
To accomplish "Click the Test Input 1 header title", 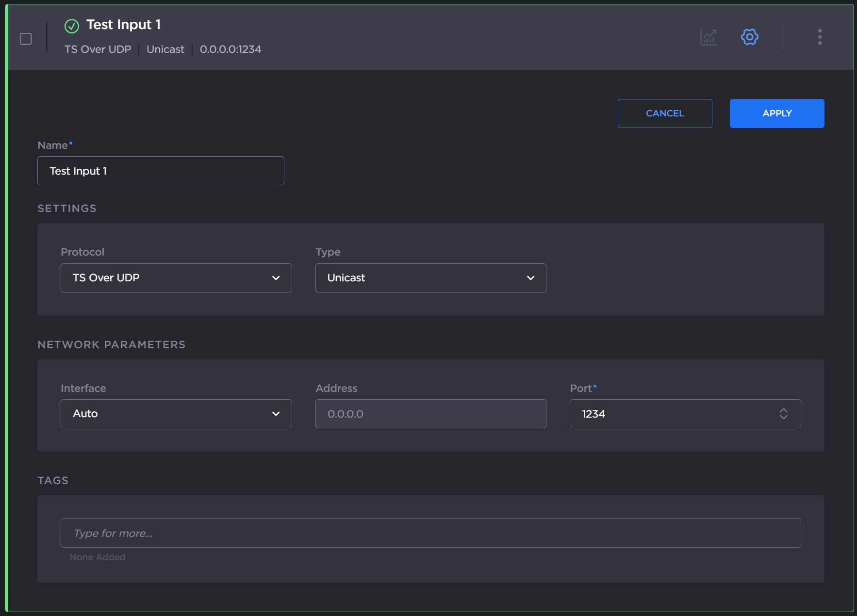I will (x=123, y=25).
